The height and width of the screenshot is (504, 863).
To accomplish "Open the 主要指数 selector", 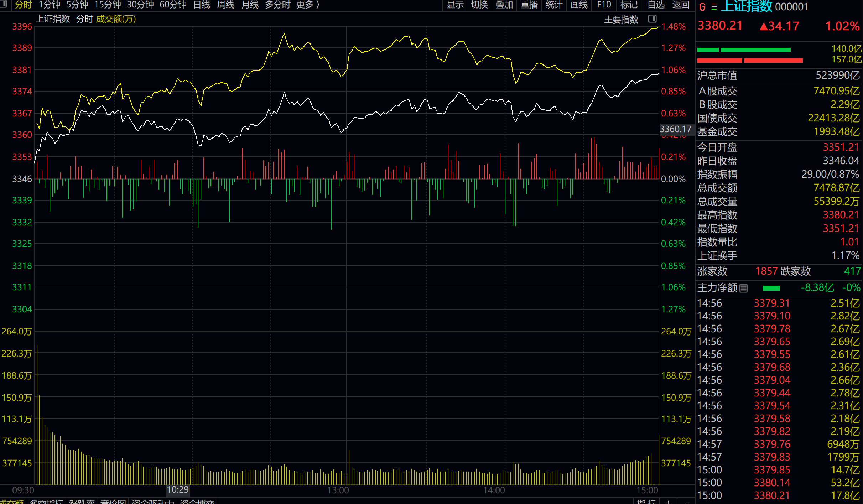I will 621,19.
